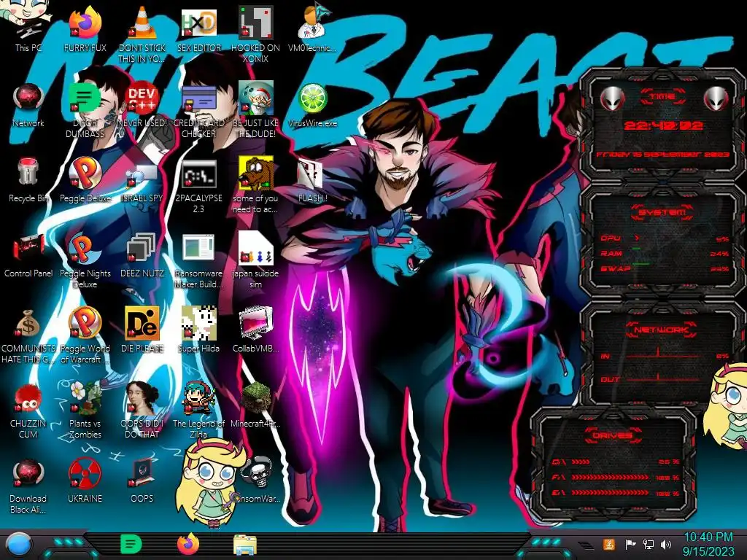Open the Action Center flag tray icon
747x560 pixels.
(x=630, y=544)
